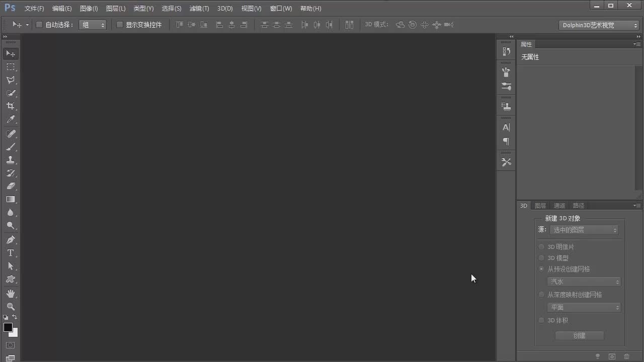Select the Brush tool
This screenshot has width=644, height=362.
click(x=11, y=147)
